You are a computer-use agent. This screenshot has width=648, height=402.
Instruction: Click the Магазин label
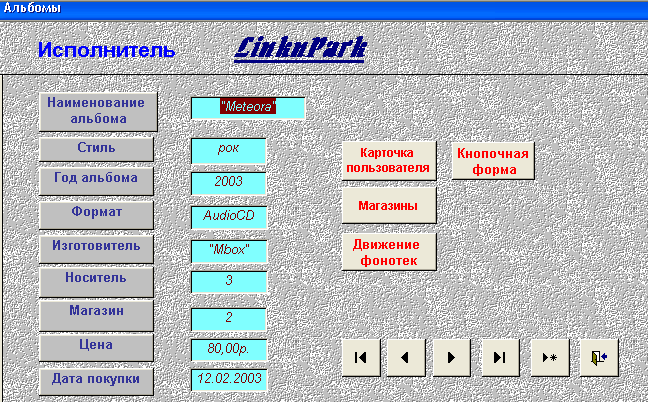tap(96, 315)
